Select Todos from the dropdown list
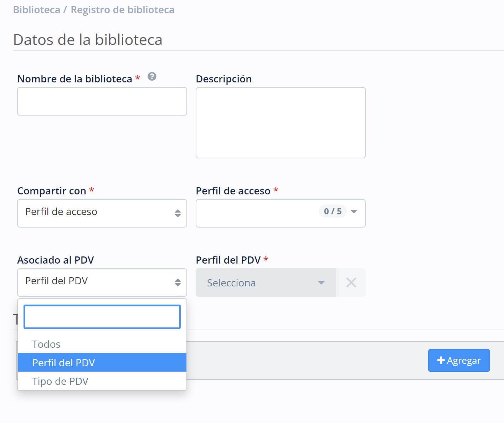This screenshot has width=504, height=423. [x=46, y=344]
